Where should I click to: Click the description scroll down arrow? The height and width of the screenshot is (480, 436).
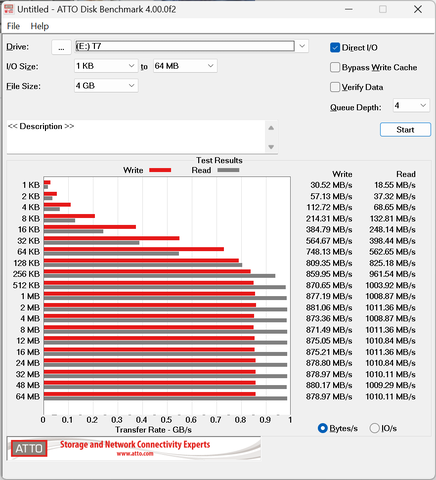coord(271,147)
